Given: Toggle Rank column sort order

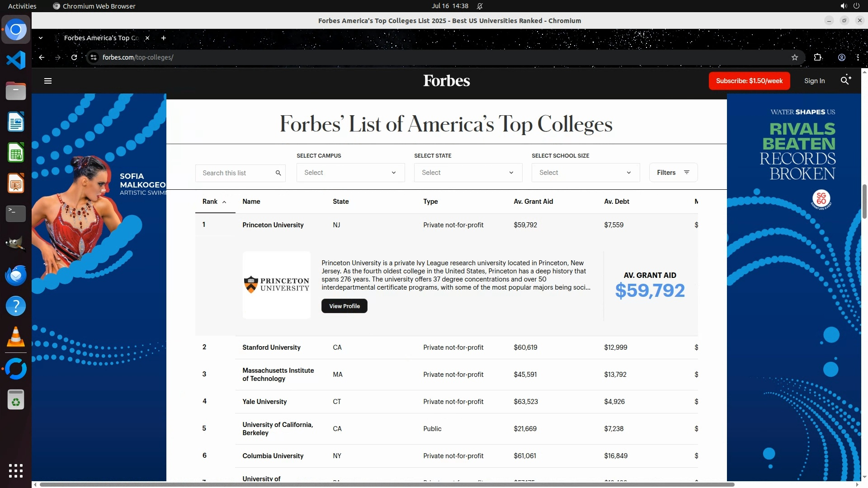Looking at the screenshot, I should point(214,202).
